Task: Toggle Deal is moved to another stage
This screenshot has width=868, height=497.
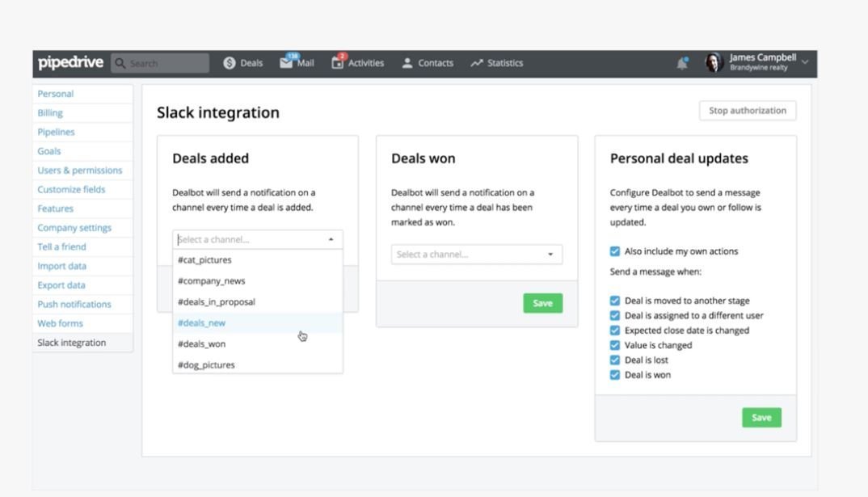Action: point(614,301)
